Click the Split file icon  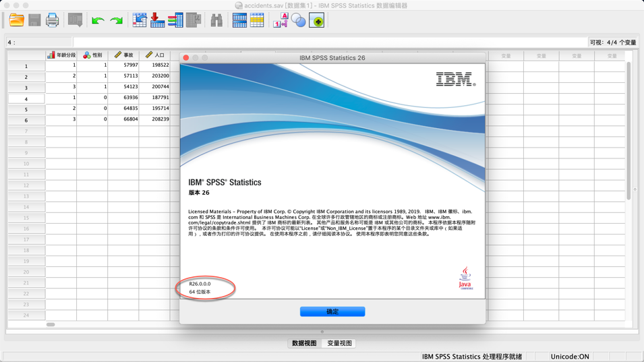click(239, 20)
